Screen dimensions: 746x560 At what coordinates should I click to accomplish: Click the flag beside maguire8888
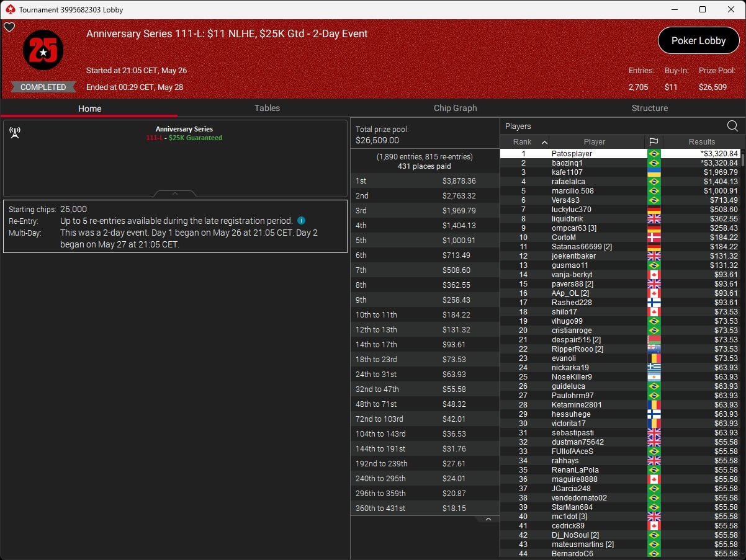tap(654, 479)
